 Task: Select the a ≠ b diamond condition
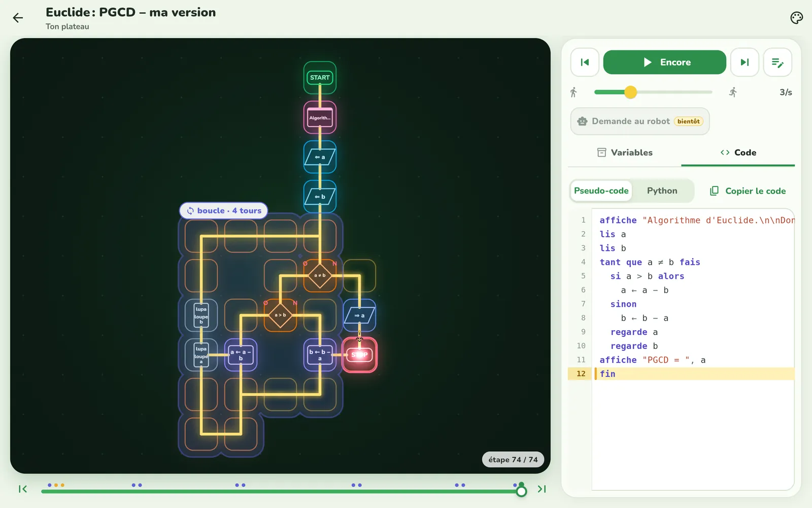(320, 275)
